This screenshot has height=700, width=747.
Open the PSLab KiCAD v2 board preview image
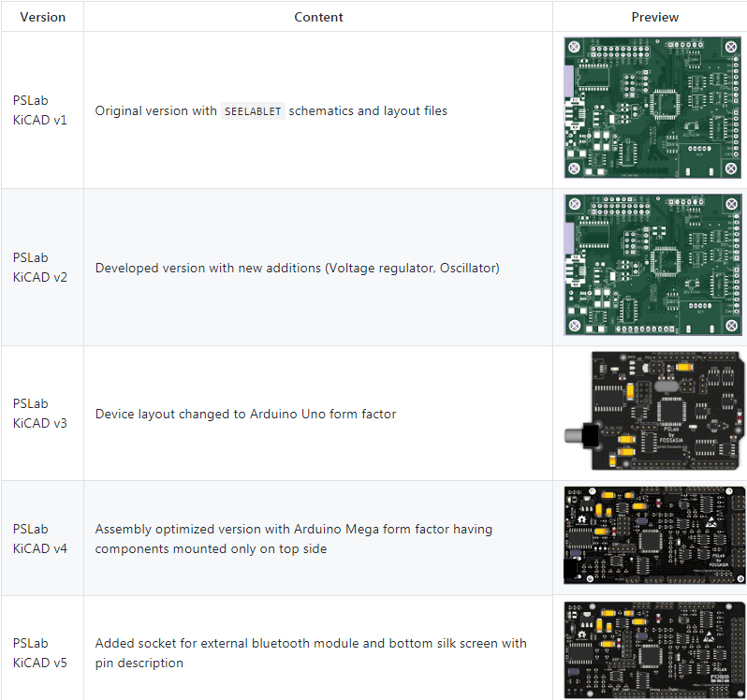(x=652, y=265)
